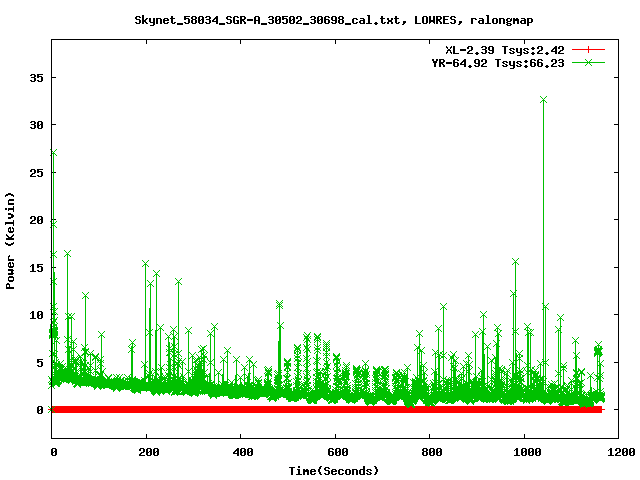The width and height of the screenshot is (640, 480).
Task: Click x-axis tick label 1000
Action: (527, 452)
